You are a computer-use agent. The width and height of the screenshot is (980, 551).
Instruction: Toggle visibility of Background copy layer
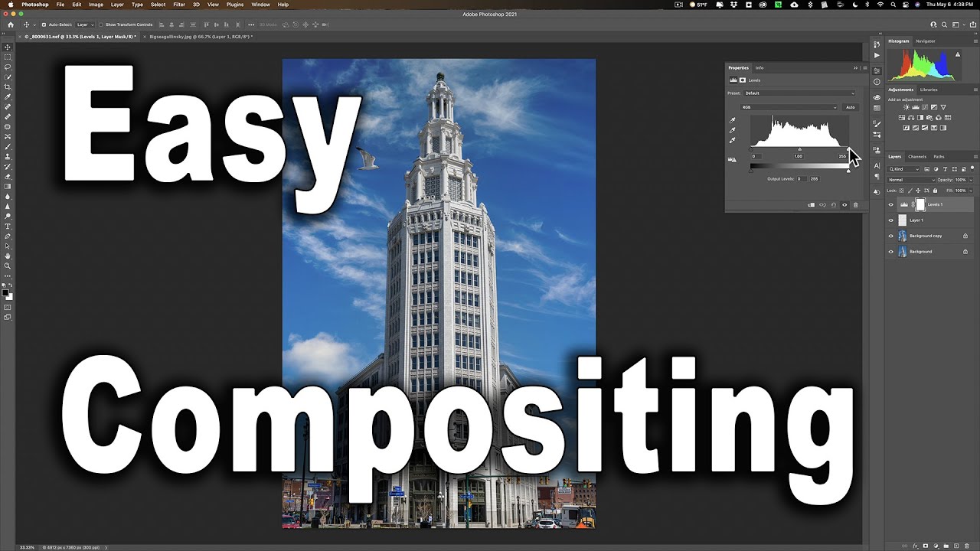(x=890, y=236)
